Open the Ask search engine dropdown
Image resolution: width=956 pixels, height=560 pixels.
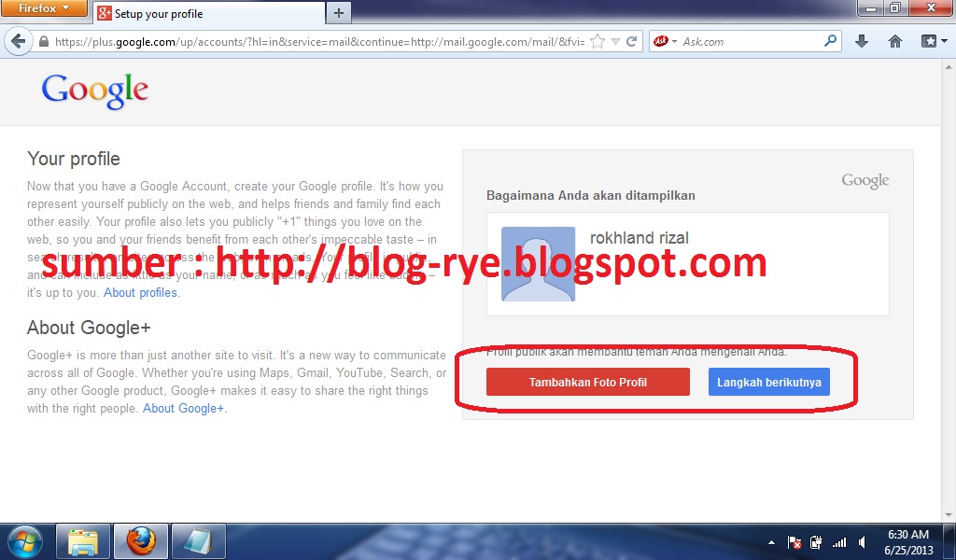665,41
